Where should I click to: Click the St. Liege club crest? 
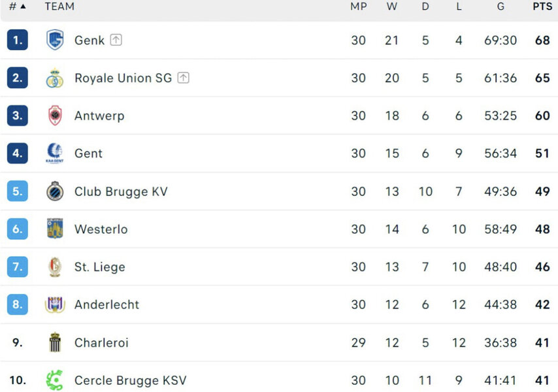pos(55,267)
